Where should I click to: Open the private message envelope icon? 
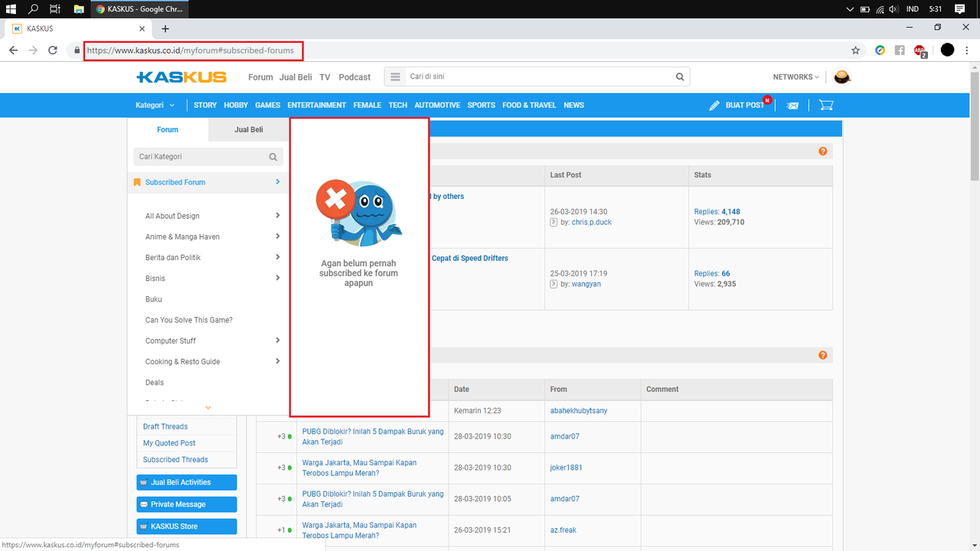point(792,106)
